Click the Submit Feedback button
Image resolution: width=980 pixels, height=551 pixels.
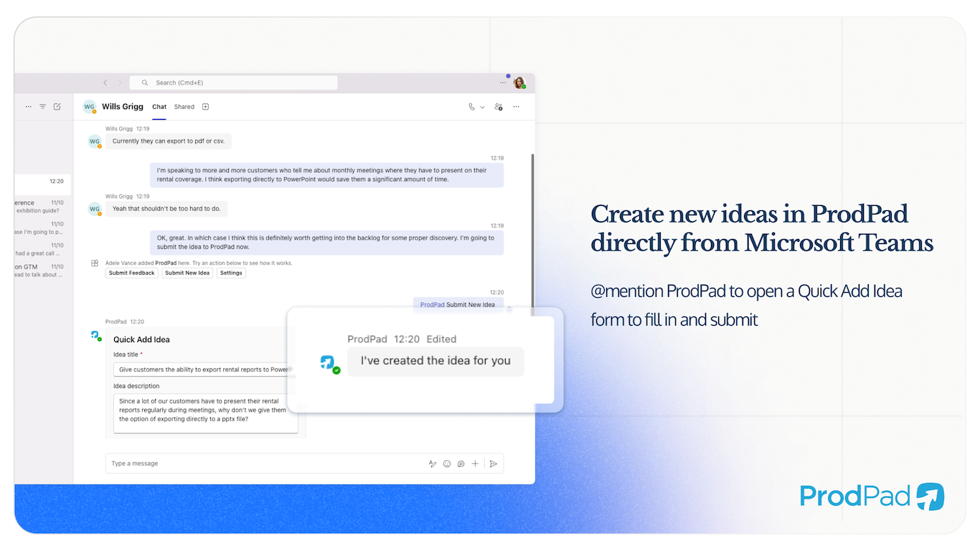point(132,273)
